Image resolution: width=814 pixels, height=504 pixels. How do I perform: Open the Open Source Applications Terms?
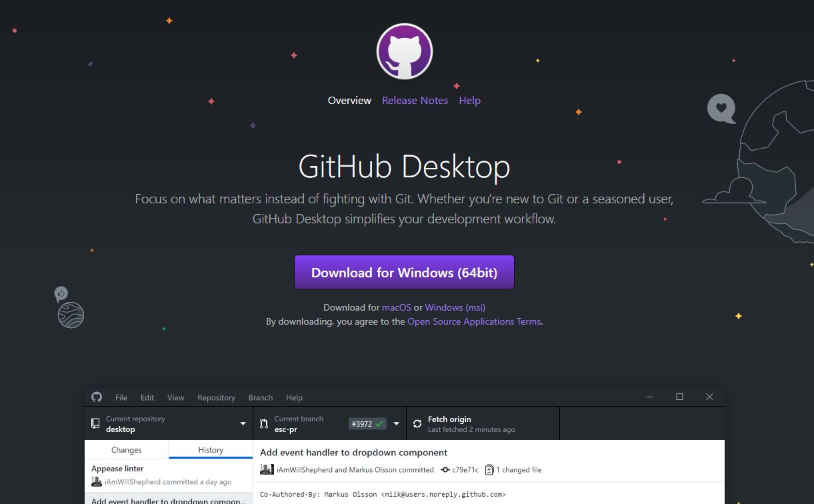coord(474,321)
